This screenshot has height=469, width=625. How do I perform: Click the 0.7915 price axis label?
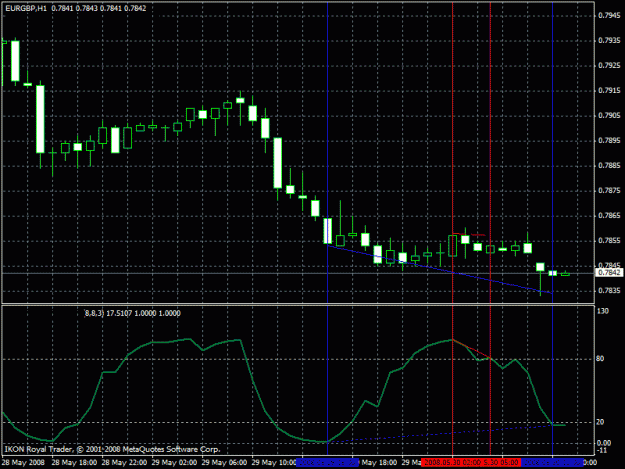609,91
